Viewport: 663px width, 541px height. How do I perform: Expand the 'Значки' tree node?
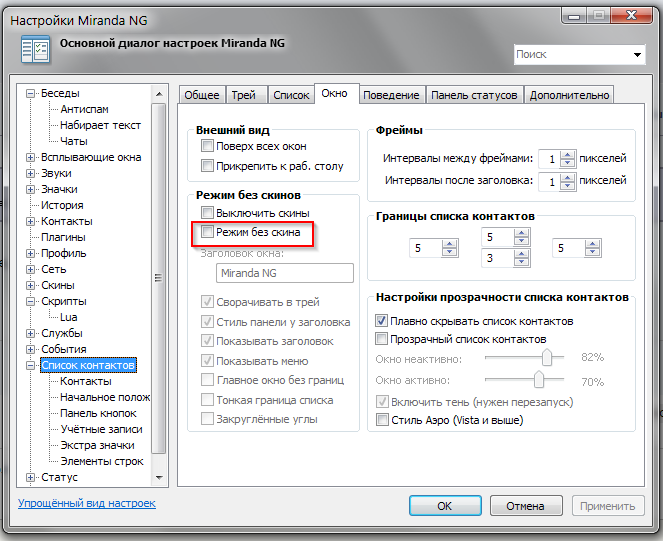point(30,189)
